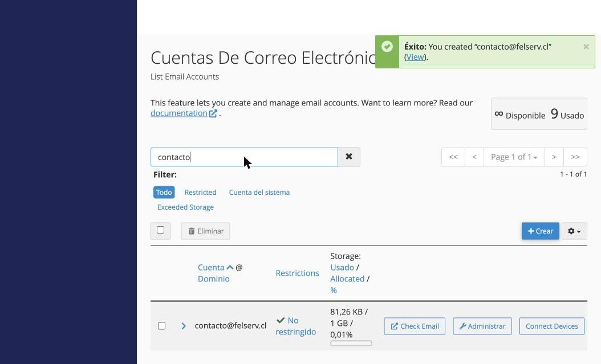The image size is (601, 364).
Task: Click the No restringido status
Action: point(295,326)
